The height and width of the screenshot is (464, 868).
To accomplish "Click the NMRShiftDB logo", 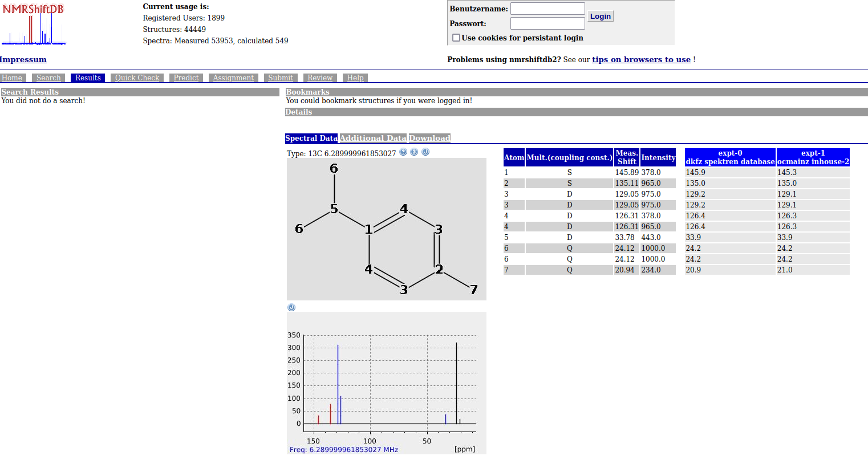I will click(33, 25).
